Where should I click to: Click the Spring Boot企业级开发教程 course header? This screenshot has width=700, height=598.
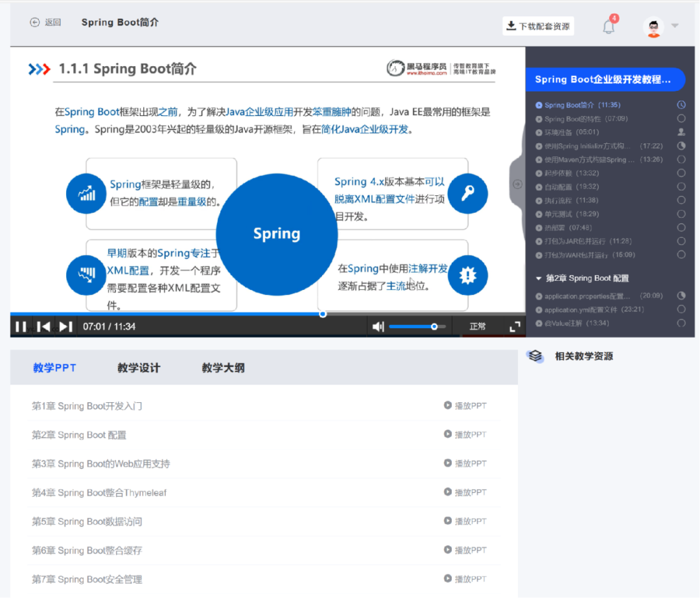coord(605,80)
